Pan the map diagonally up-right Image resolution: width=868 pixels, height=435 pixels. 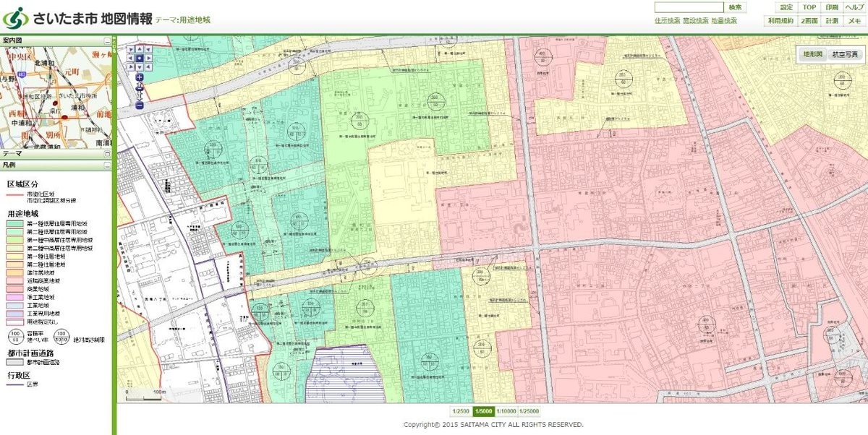coord(148,49)
